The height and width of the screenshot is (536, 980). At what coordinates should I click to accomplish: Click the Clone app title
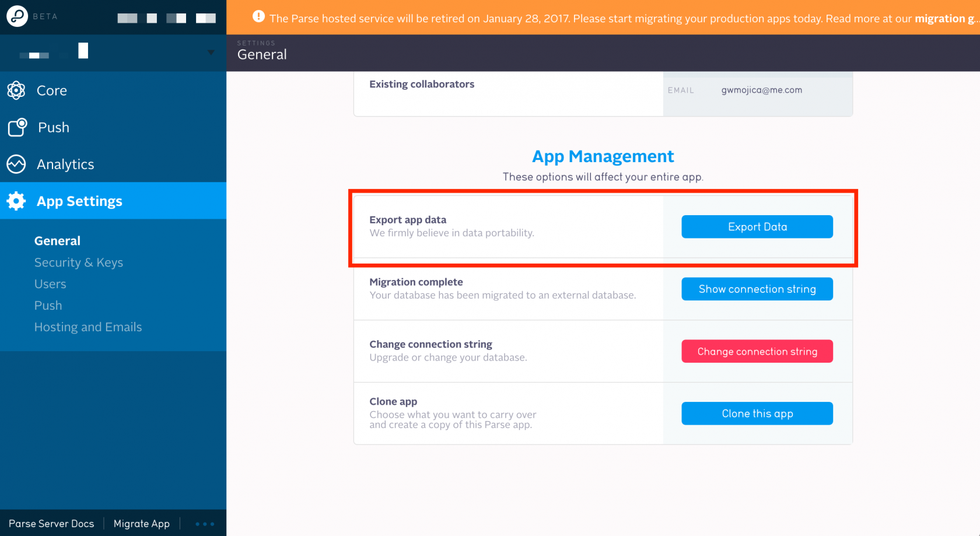[393, 401]
